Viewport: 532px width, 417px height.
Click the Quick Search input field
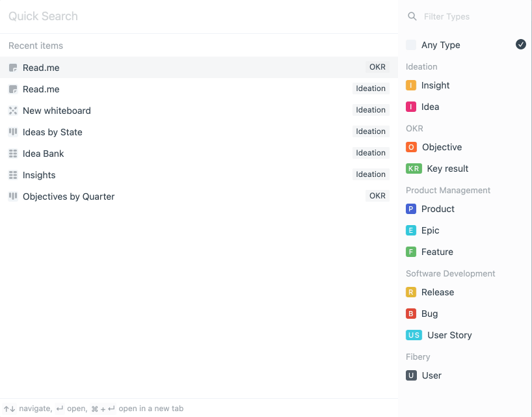[x=195, y=16]
